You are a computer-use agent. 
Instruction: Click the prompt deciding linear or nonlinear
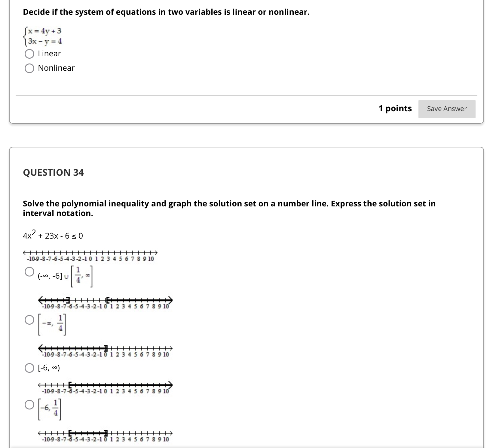[166, 12]
